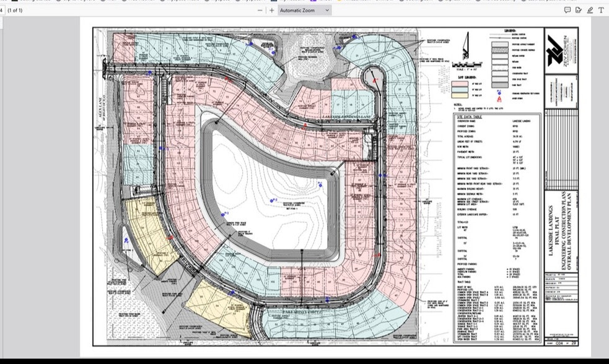
Task: Select the Text annotation tool
Action: coord(602,10)
